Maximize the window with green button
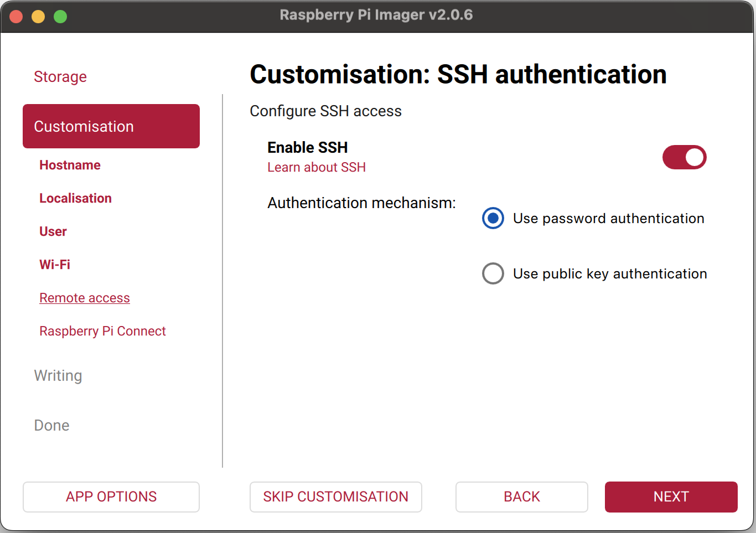 click(60, 17)
